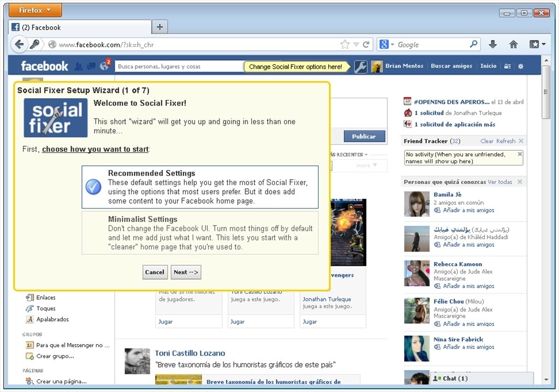The height and width of the screenshot is (392, 559).
Task: Select the Minimalist Settings option
Action: (x=200, y=233)
